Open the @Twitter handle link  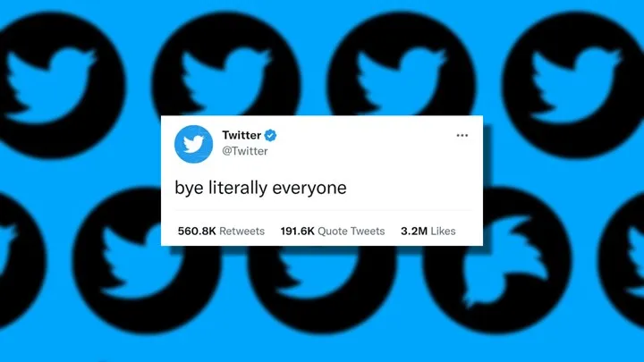click(x=245, y=151)
